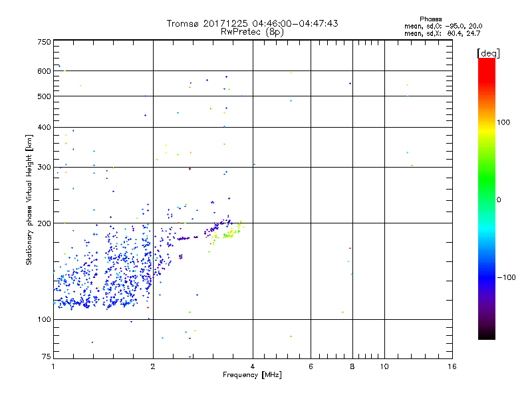Click the subtitle 'RwPretec (8p)'
Screen dimensions: 532x399
pos(252,32)
